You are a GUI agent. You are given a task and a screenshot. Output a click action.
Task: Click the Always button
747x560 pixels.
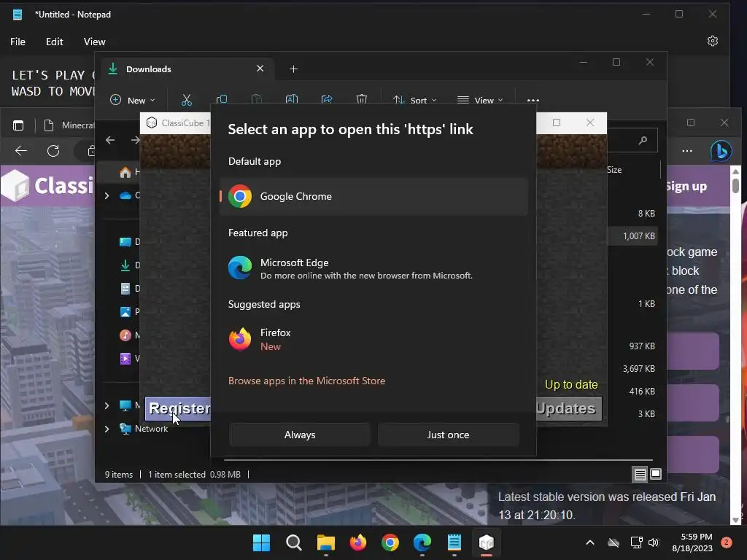(x=300, y=435)
